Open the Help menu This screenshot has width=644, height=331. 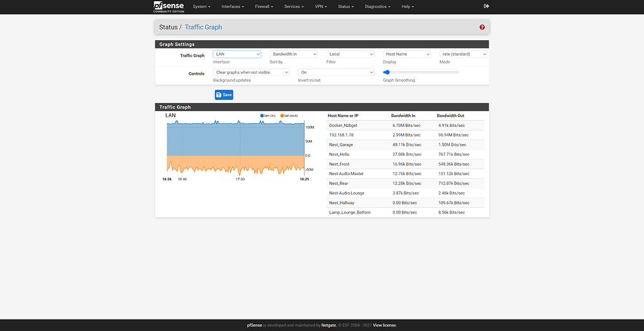coord(408,6)
